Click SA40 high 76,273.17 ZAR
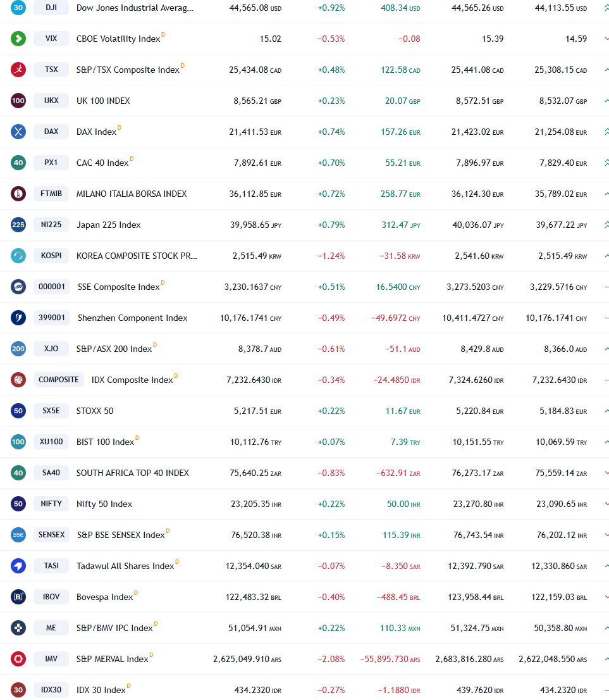The image size is (609, 700). pos(478,473)
